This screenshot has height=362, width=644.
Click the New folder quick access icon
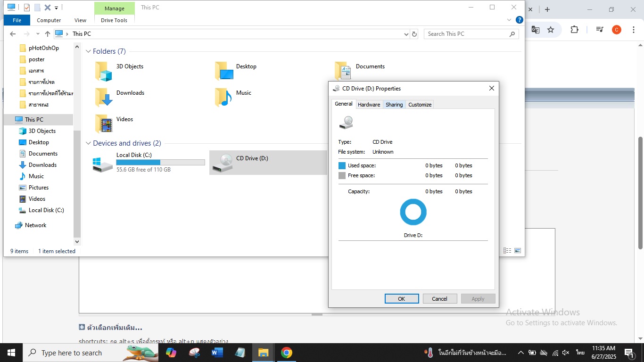click(x=37, y=8)
